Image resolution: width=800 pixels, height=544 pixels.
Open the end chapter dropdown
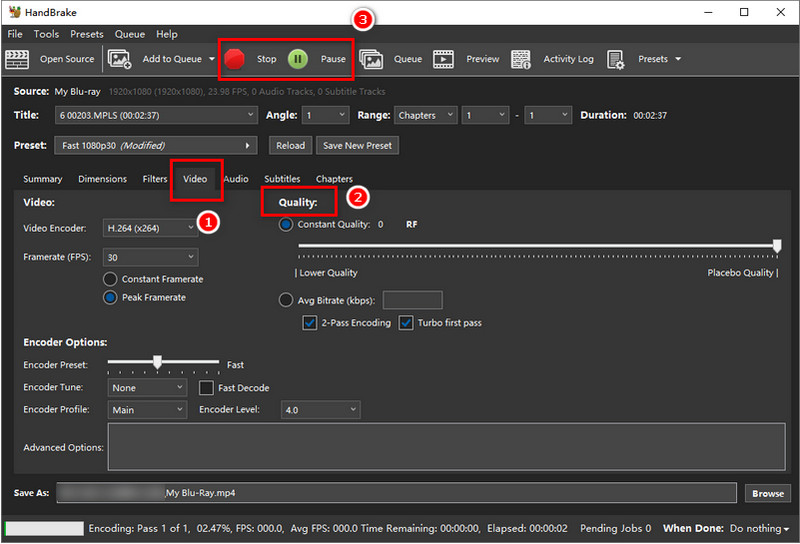coord(548,115)
